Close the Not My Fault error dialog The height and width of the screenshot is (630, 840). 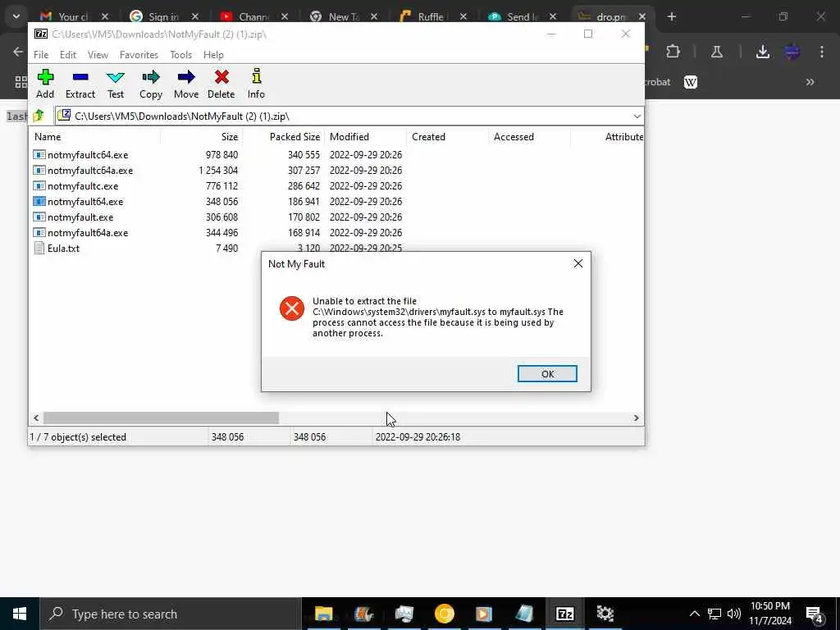coord(578,263)
